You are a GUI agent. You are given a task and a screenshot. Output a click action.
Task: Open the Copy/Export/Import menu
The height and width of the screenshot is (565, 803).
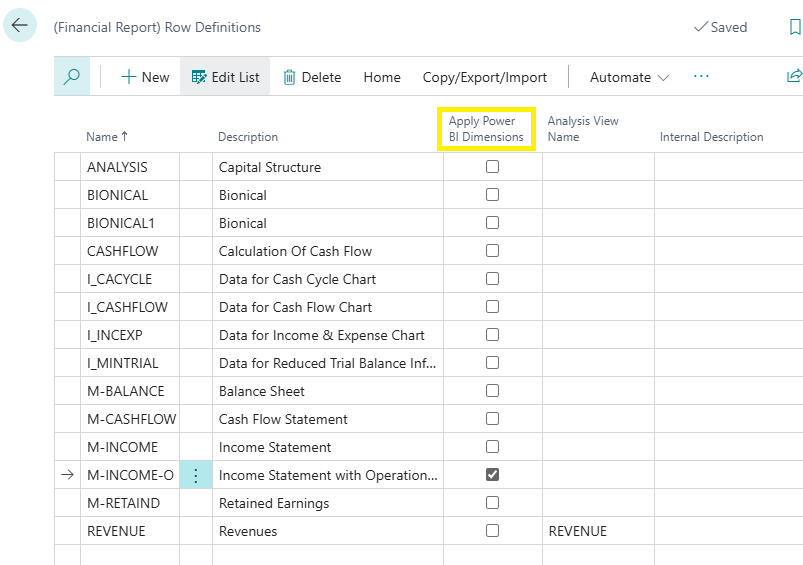coord(485,77)
